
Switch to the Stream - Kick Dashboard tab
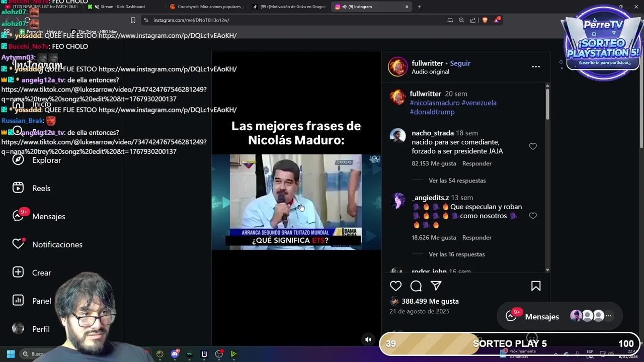point(122,7)
